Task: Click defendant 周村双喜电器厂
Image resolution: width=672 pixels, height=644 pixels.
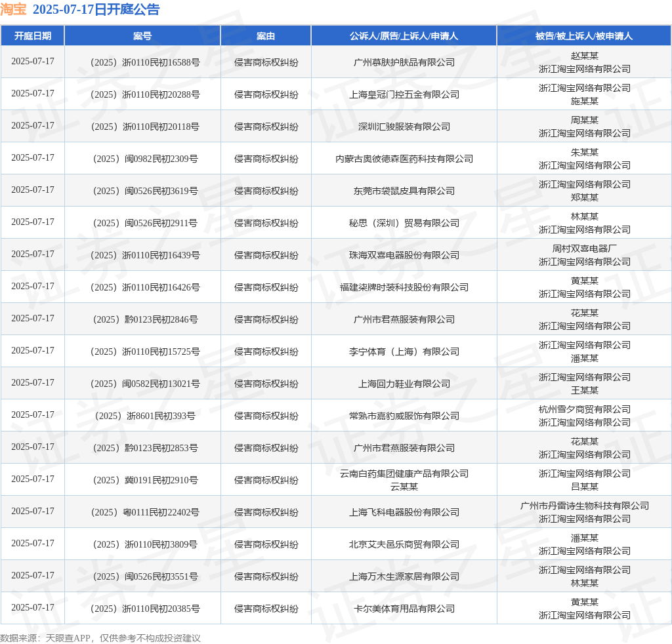Action: click(584, 249)
